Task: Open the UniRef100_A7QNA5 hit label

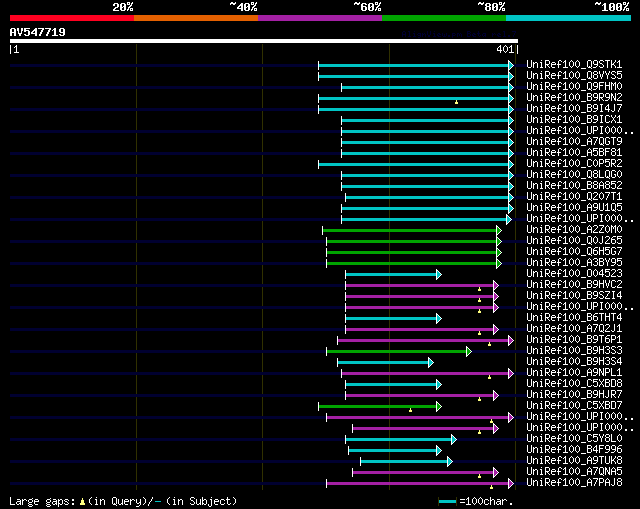Action: 574,472
